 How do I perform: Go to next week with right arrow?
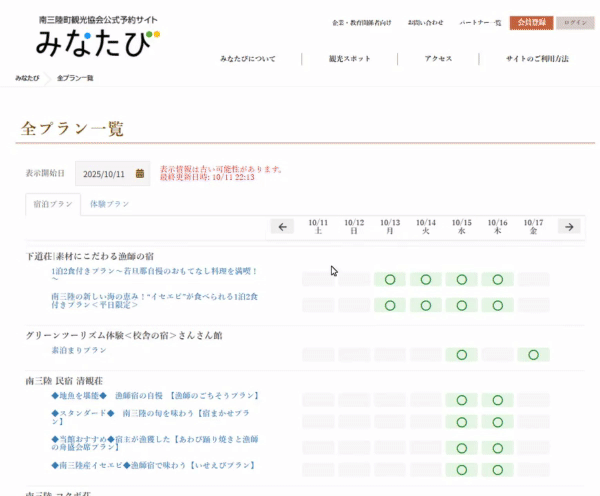click(569, 227)
